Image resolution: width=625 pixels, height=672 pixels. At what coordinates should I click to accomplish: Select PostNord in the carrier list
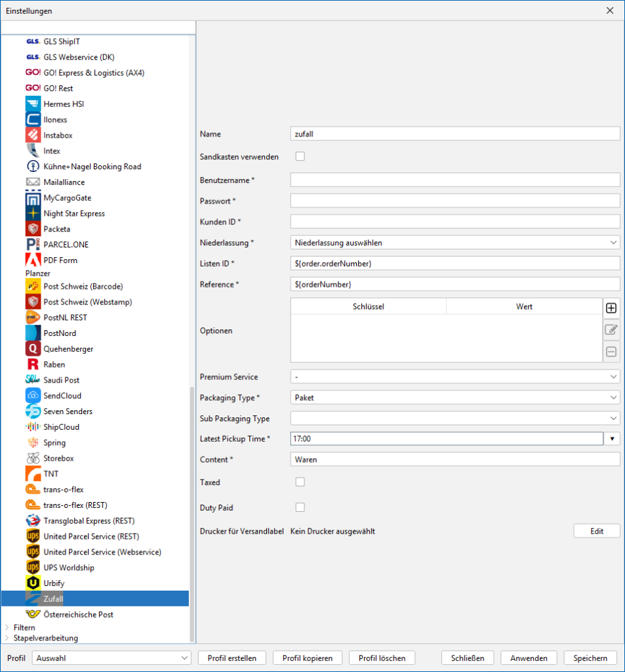click(60, 333)
